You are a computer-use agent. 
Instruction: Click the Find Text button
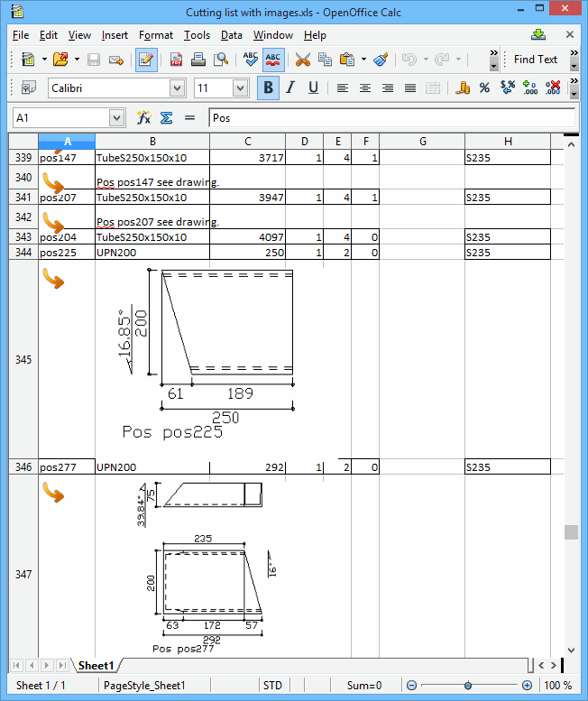click(x=536, y=60)
